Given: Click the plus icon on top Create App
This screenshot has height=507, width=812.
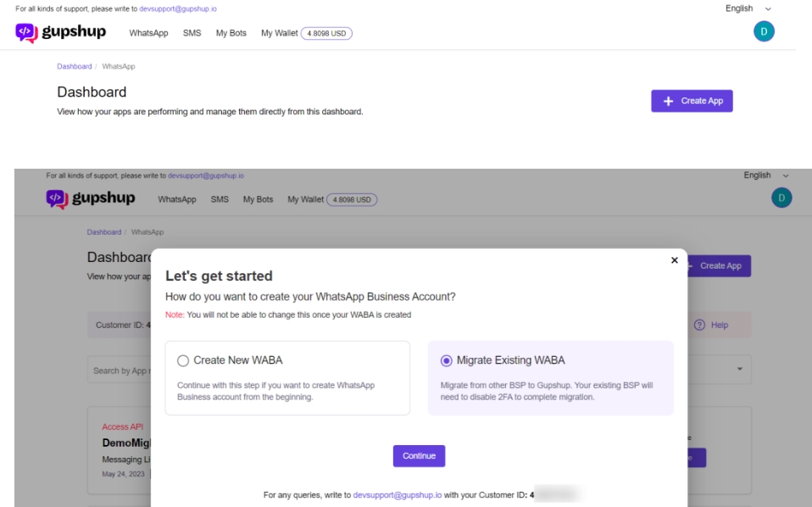Looking at the screenshot, I should [668, 101].
